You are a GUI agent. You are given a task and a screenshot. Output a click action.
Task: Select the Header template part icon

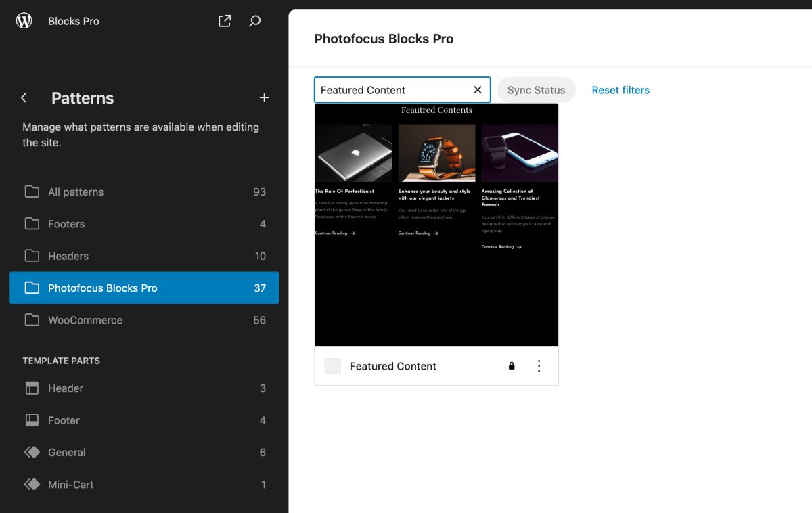click(x=32, y=388)
